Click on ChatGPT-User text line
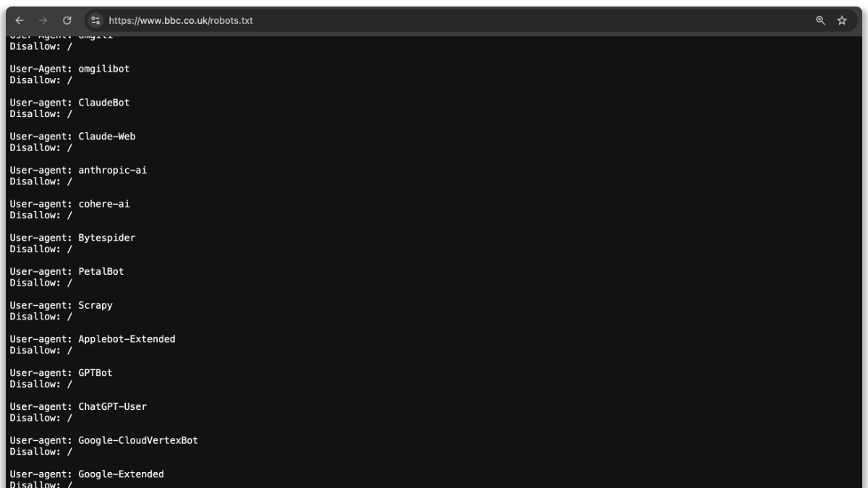 (78, 407)
